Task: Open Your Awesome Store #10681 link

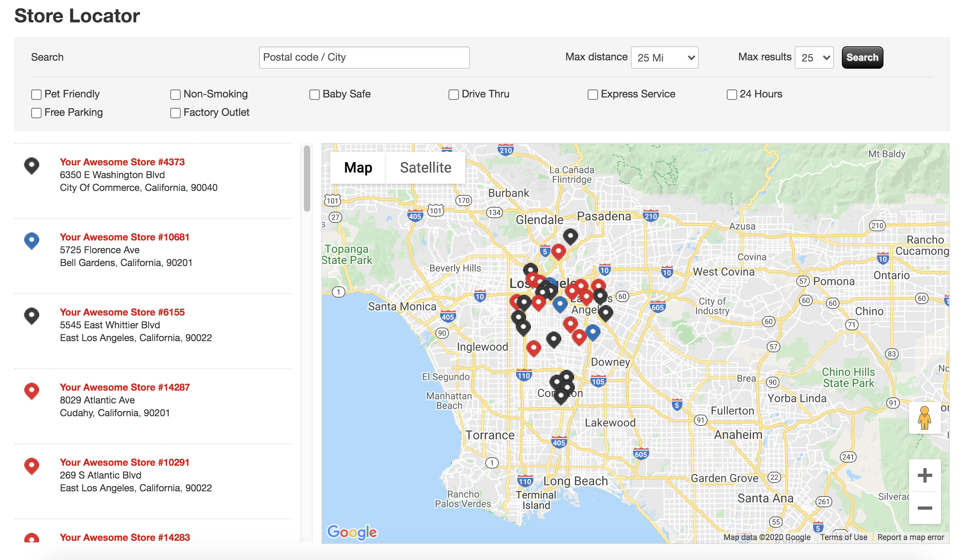Action: tap(125, 237)
